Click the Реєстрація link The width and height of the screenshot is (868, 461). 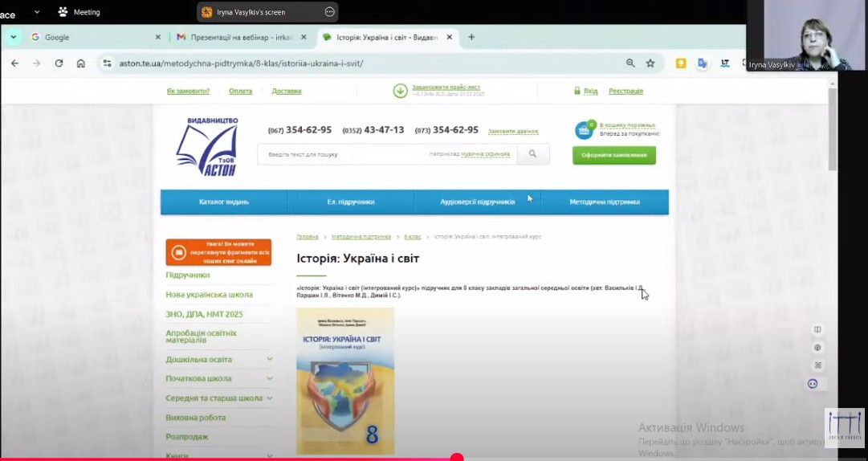(626, 91)
